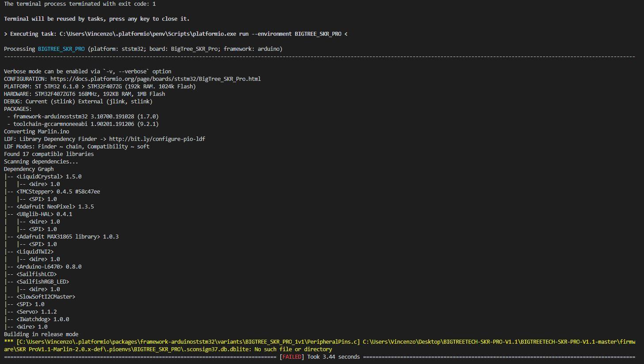
Task: Select the U8glib-HAL 0.4.1 dependency entry
Action: [44, 214]
